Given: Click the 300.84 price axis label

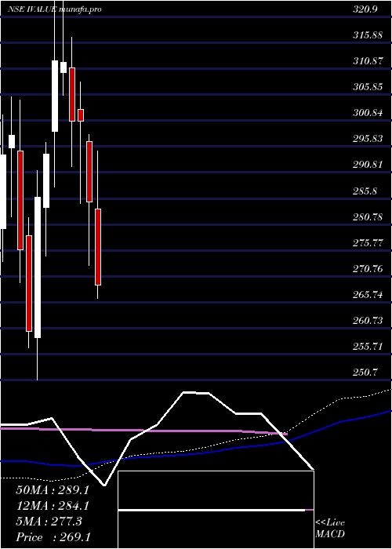Looking at the screenshot, I should click(368, 114).
